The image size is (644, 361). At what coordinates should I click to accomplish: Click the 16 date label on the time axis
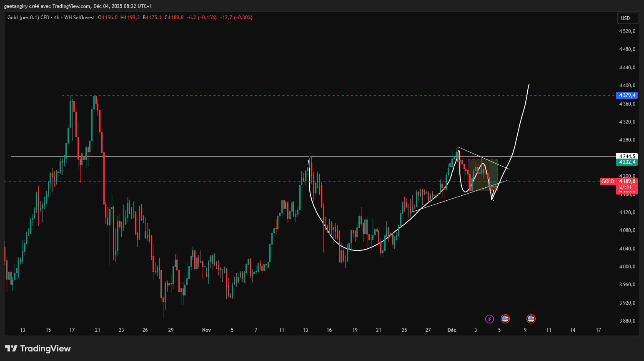click(329, 330)
